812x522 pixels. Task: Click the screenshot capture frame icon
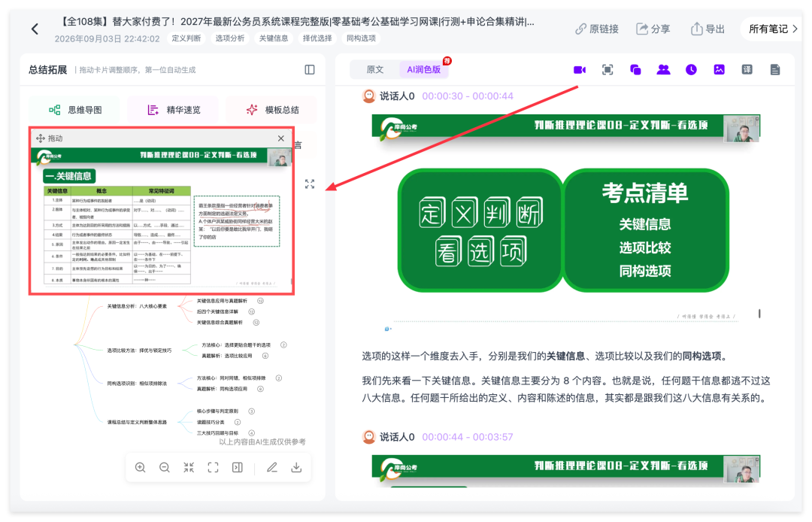607,70
